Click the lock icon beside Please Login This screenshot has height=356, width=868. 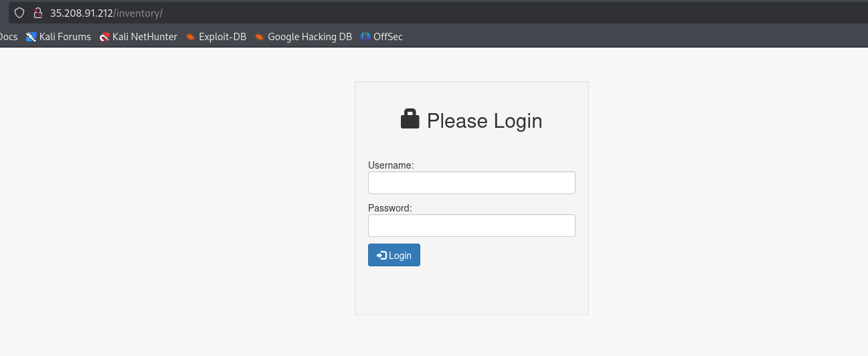tap(410, 119)
